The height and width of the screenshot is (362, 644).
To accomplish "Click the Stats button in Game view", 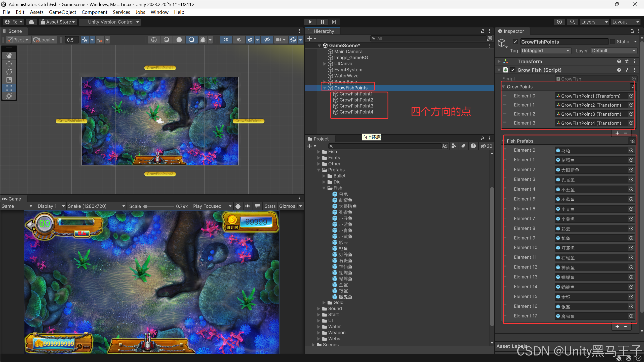I will 270,206.
